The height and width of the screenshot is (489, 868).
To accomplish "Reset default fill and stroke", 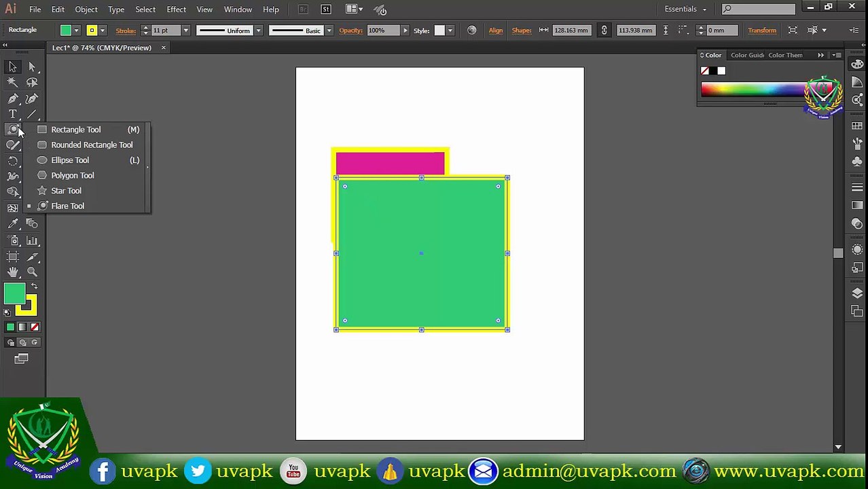I will tap(7, 312).
